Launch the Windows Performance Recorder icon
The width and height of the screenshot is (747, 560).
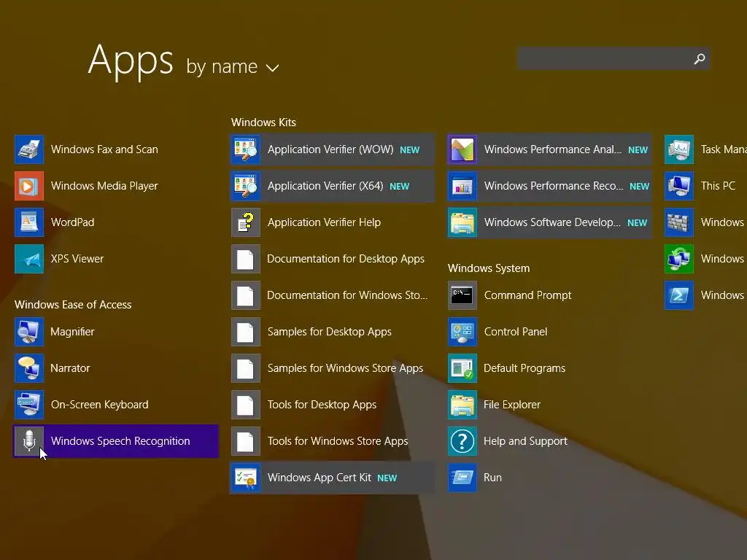(462, 186)
